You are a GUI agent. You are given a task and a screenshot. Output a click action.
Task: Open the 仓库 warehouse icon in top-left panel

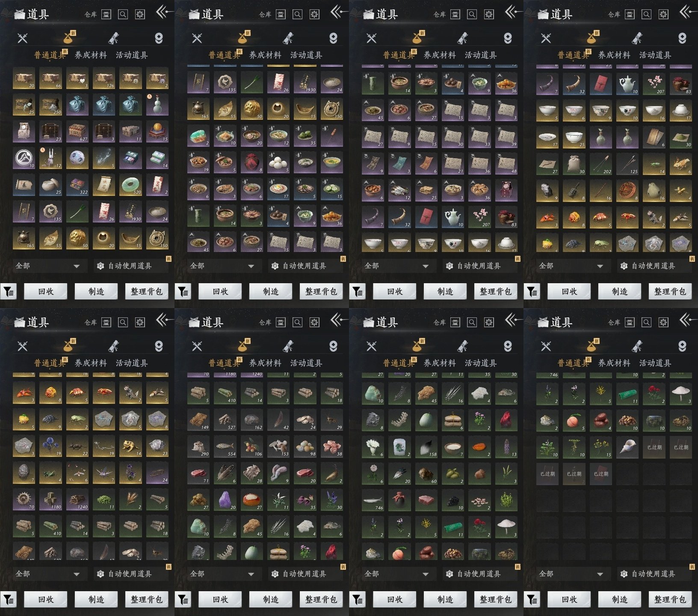tap(106, 15)
